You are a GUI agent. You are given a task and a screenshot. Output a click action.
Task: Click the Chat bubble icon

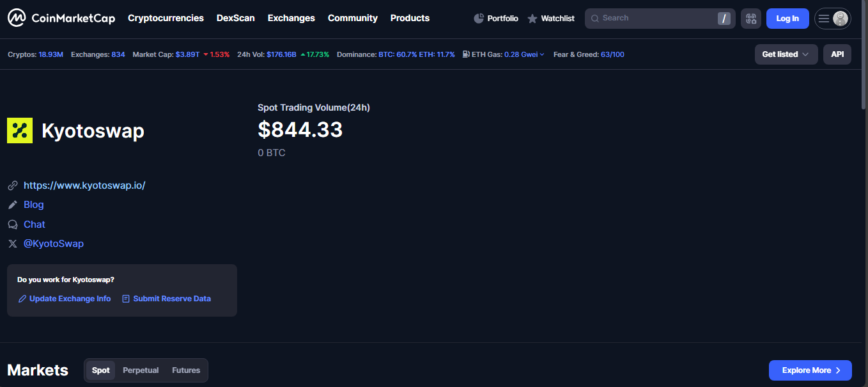[12, 225]
